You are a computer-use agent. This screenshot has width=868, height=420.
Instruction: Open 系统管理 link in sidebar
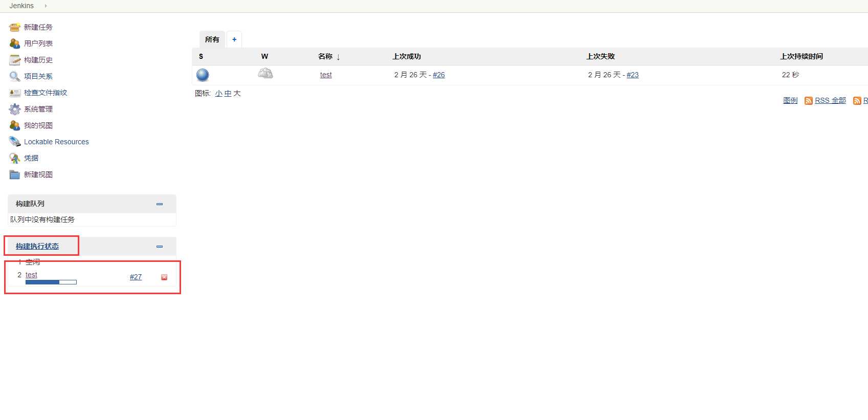[x=38, y=109]
